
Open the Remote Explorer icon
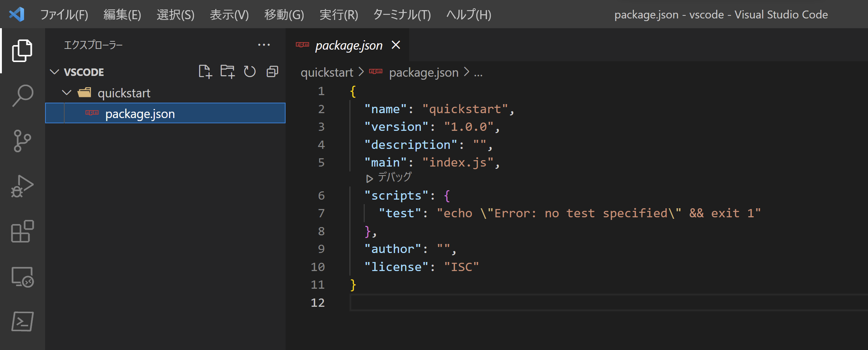tap(22, 277)
